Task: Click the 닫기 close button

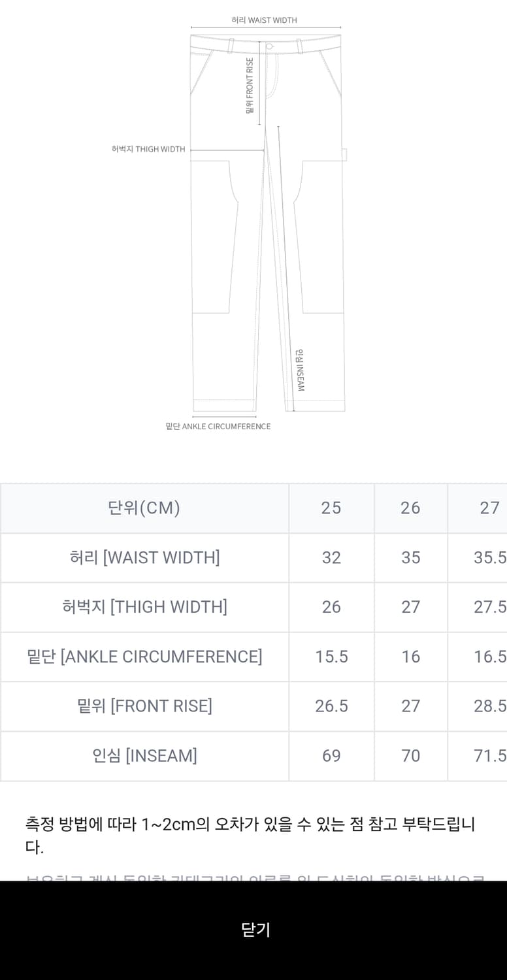Action: (253, 930)
